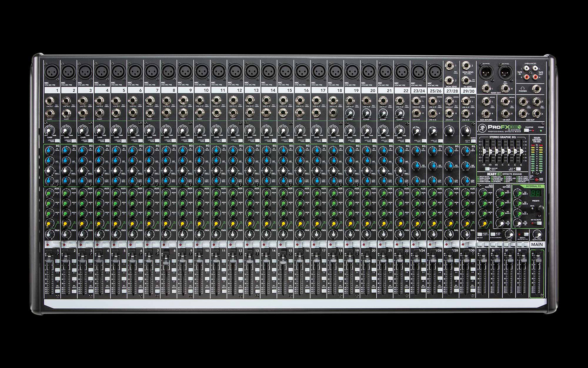588x368 pixels.
Task: Click the channel 1 XLR mic input
Action: pos(52,72)
